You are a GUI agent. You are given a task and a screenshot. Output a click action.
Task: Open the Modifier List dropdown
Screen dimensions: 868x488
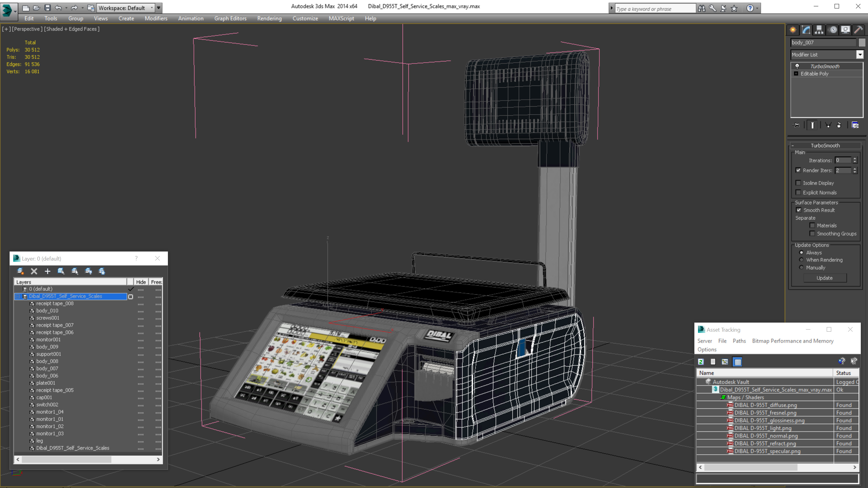tap(860, 54)
